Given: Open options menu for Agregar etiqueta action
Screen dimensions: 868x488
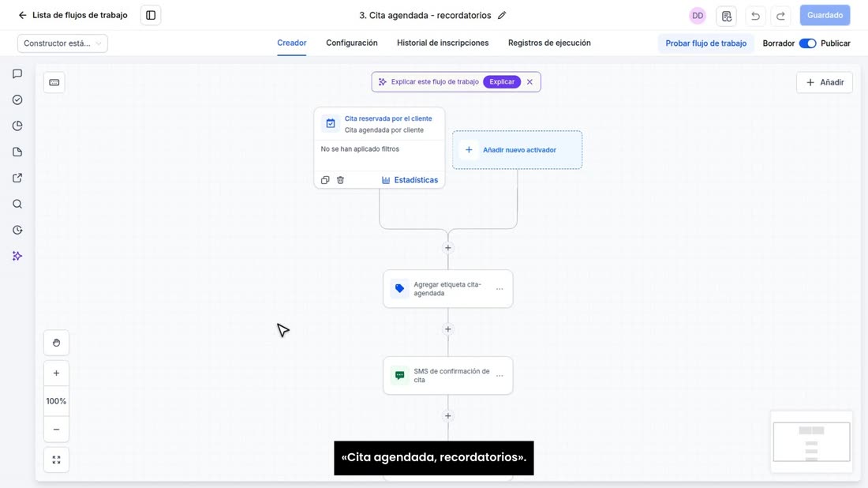Looking at the screenshot, I should [499, 289].
